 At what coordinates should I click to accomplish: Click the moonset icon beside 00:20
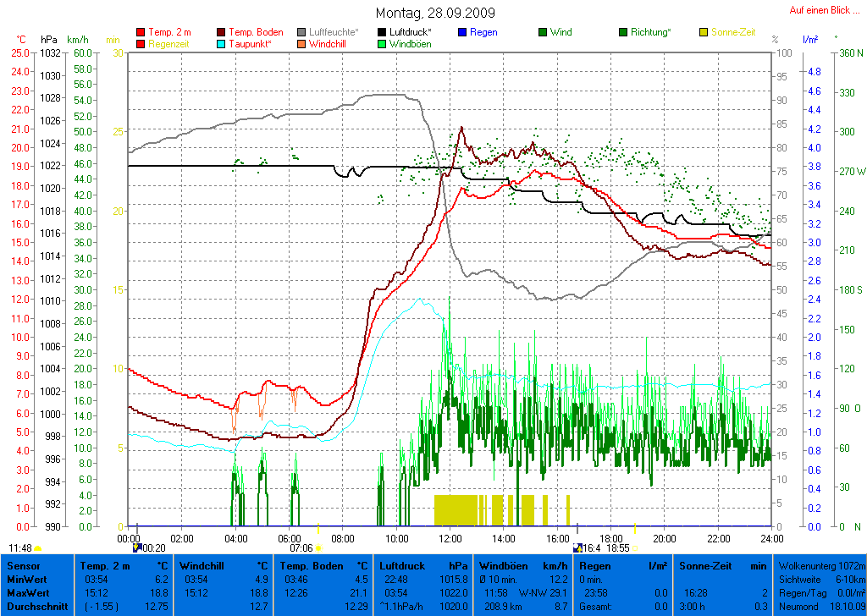click(x=136, y=547)
